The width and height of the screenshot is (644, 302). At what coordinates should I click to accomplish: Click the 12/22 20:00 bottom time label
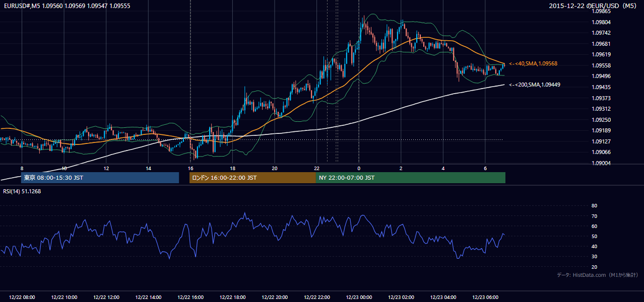(275, 297)
